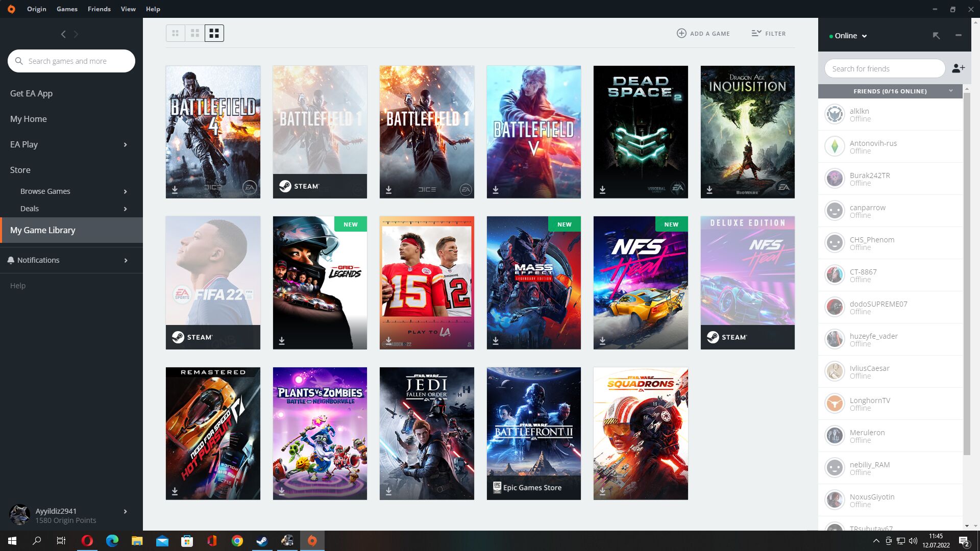The width and height of the screenshot is (980, 551).
Task: Open the Games menu
Action: coord(67,9)
